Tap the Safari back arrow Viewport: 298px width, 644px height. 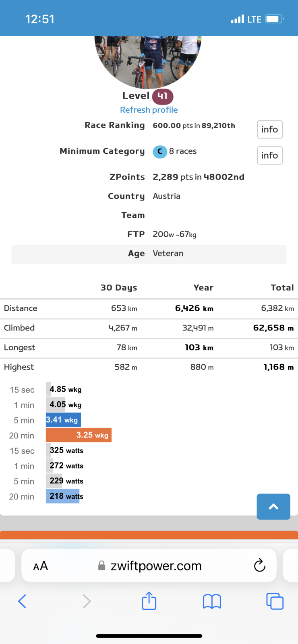coord(23,601)
